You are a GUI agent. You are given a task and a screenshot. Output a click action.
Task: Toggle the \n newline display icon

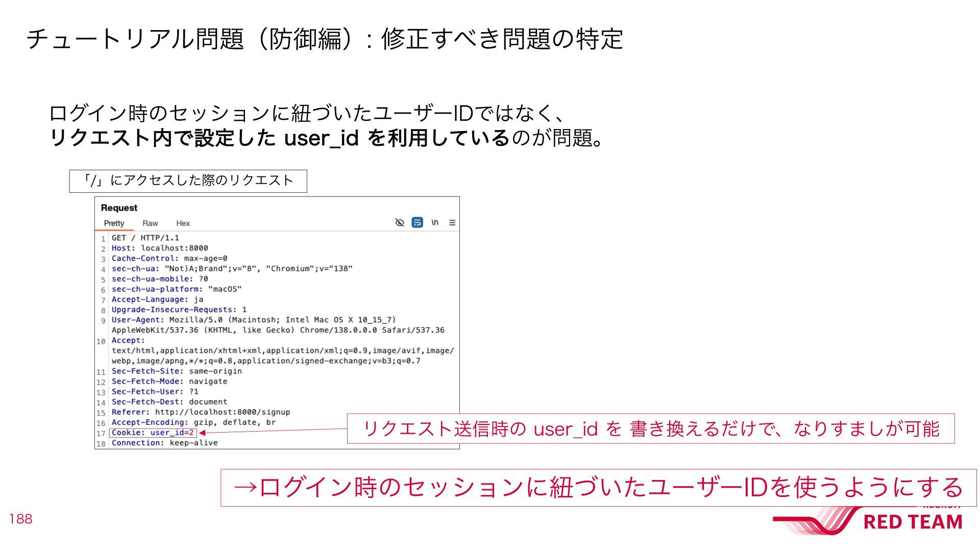point(435,222)
